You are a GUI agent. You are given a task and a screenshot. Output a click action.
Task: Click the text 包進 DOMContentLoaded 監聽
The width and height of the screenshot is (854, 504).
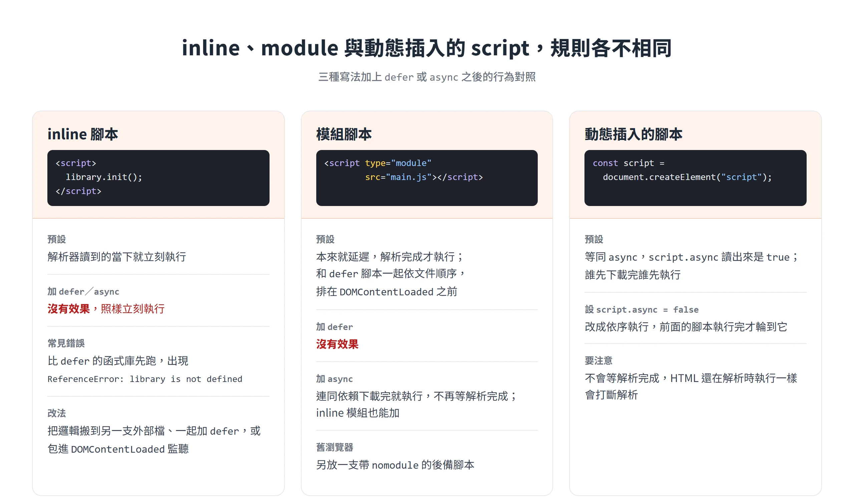pyautogui.click(x=118, y=449)
